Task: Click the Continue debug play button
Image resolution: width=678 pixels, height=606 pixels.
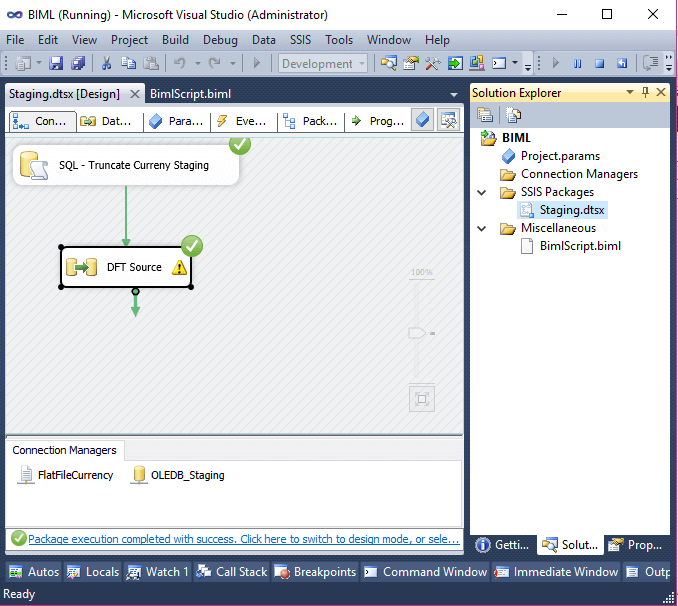Action: tap(556, 64)
